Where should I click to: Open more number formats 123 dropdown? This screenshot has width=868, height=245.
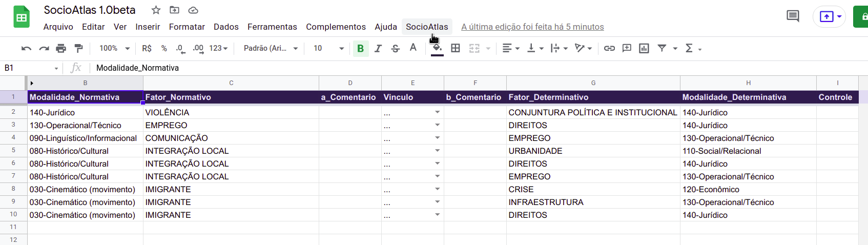(218, 48)
